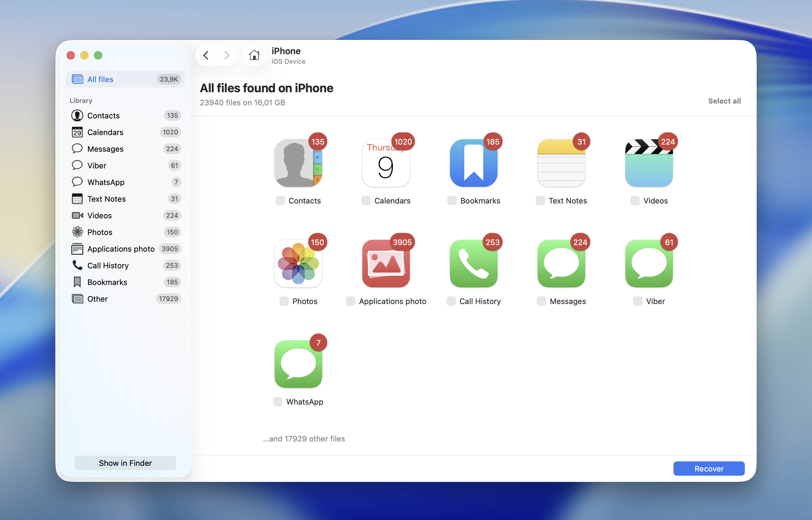Screen dimensions: 812x520
Task: Click Show in Finder button
Action: (x=125, y=463)
